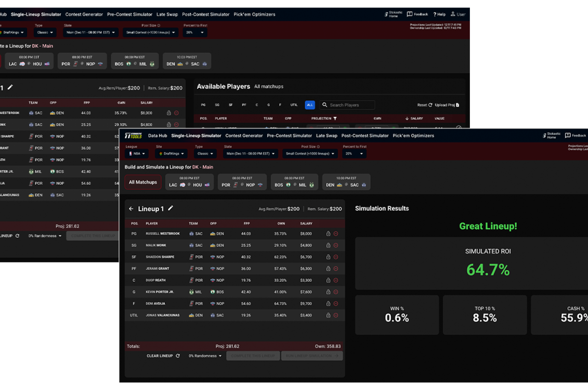Select the ALL position filter tab
Screen dimensions: 588x392
tap(310, 105)
